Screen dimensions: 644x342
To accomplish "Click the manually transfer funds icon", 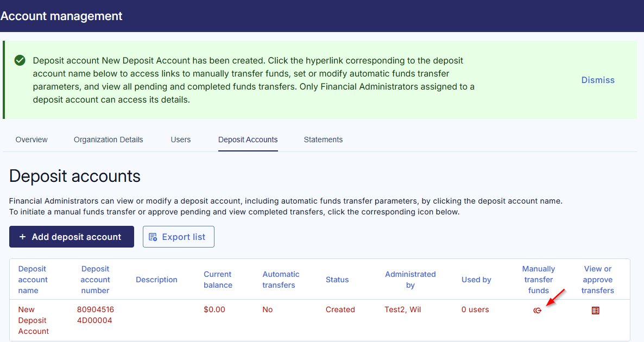I will (538, 311).
